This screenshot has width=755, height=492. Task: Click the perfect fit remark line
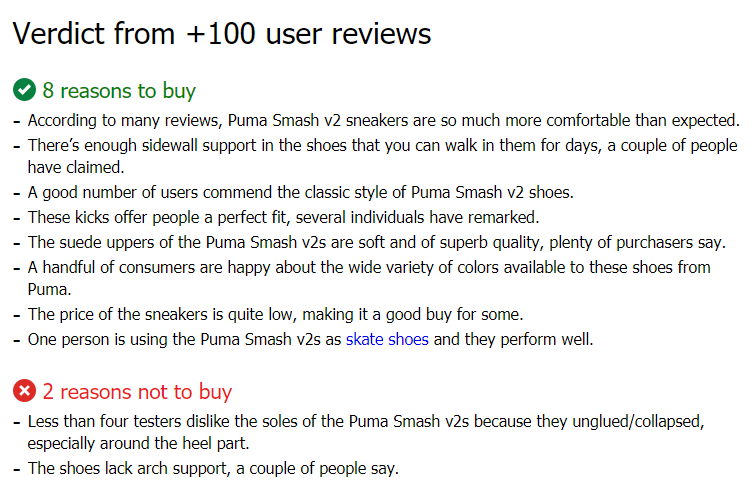point(283,218)
